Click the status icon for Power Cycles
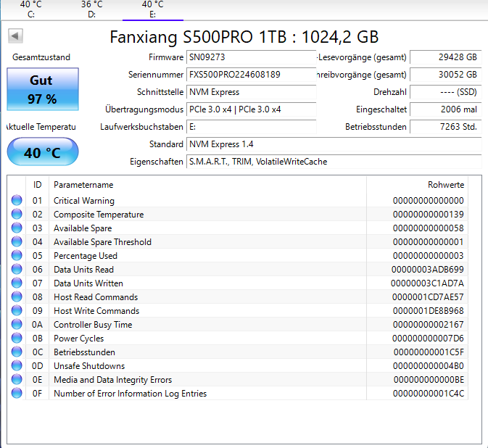Viewport: 488px width, 448px height. pyautogui.click(x=17, y=339)
